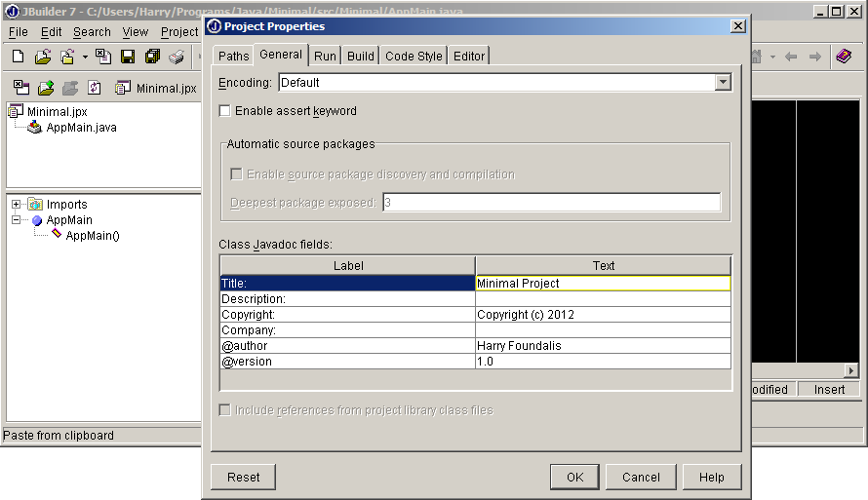
Task: Click the Label column header
Action: pos(347,265)
